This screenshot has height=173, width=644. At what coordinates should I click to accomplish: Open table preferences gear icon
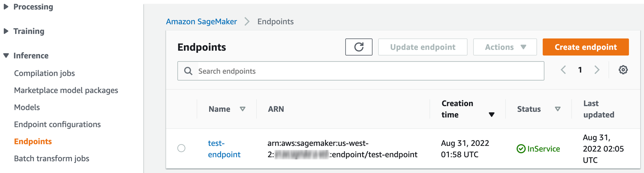(623, 70)
